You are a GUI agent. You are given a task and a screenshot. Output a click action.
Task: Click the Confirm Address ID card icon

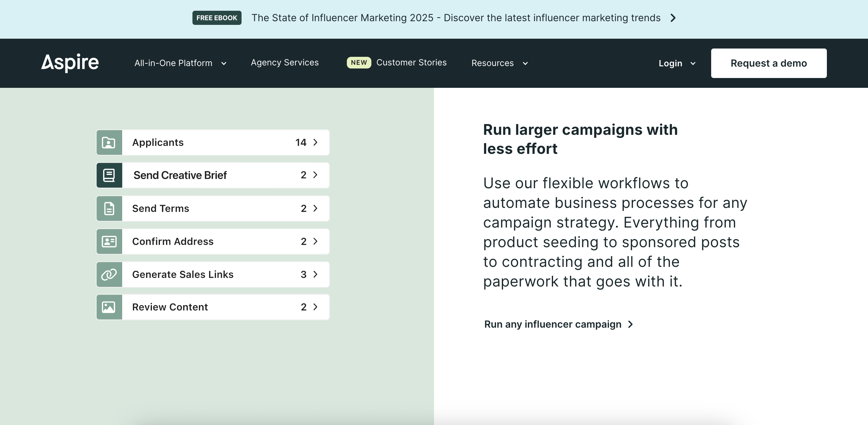pos(109,241)
